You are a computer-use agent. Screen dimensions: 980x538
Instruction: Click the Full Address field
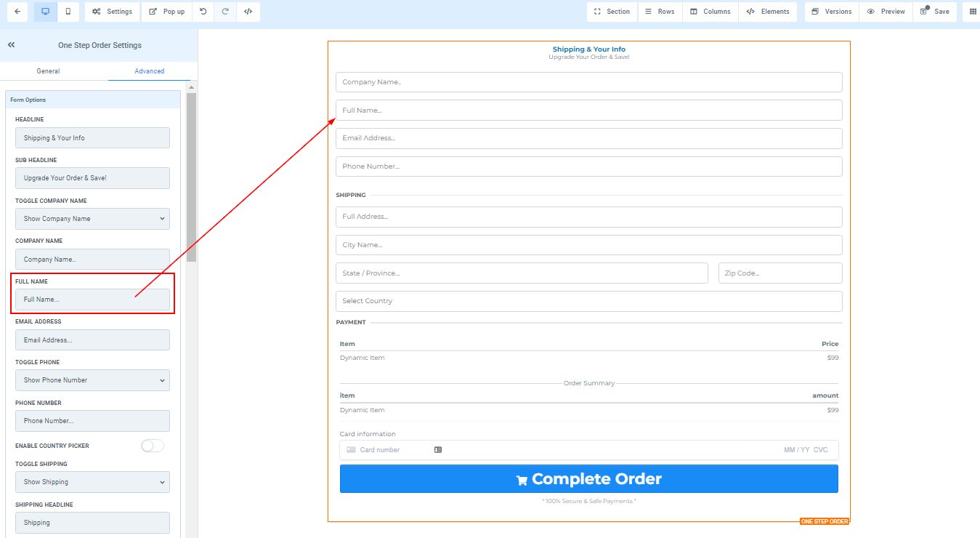[589, 217]
